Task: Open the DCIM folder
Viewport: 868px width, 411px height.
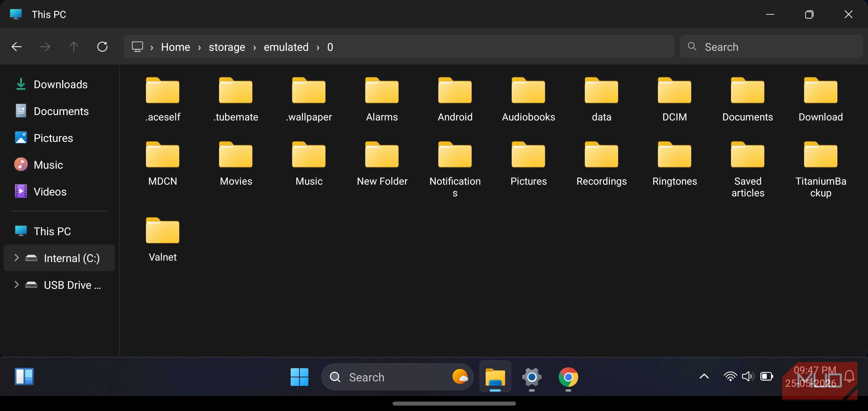Action: [675, 99]
